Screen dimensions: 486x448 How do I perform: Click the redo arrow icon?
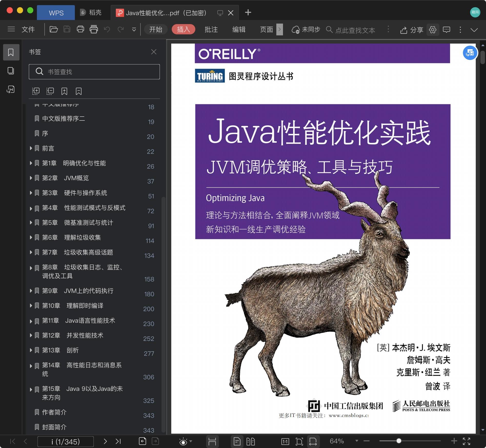point(121,29)
